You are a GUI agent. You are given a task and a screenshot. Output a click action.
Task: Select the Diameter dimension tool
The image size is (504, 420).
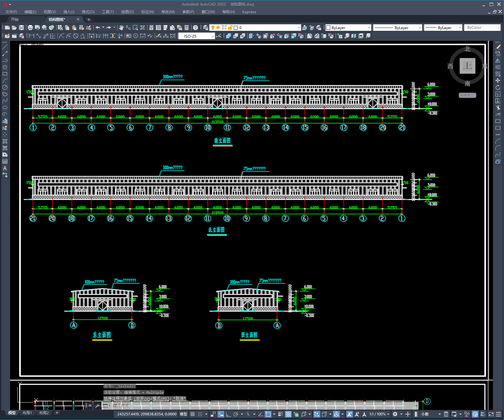pyautogui.click(x=76, y=36)
